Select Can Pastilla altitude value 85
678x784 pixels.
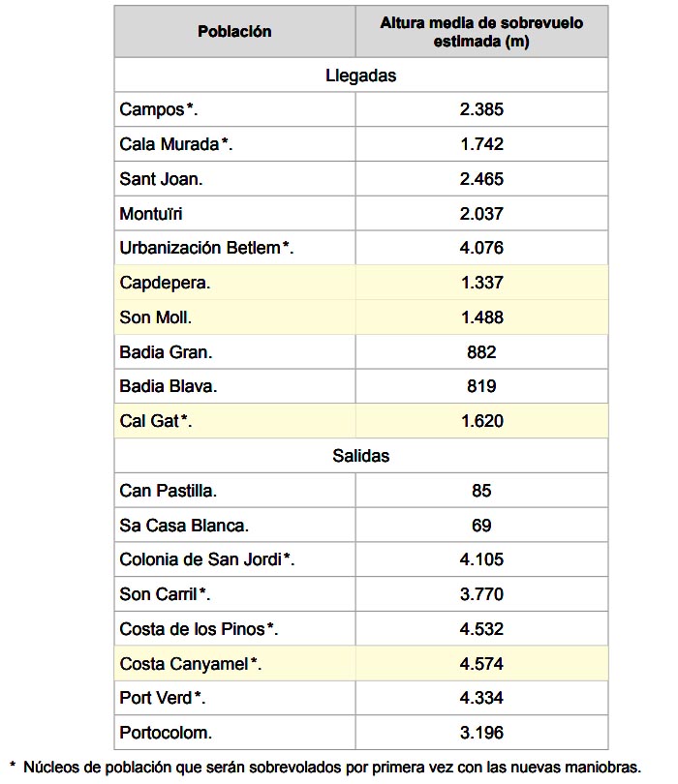coord(481,491)
